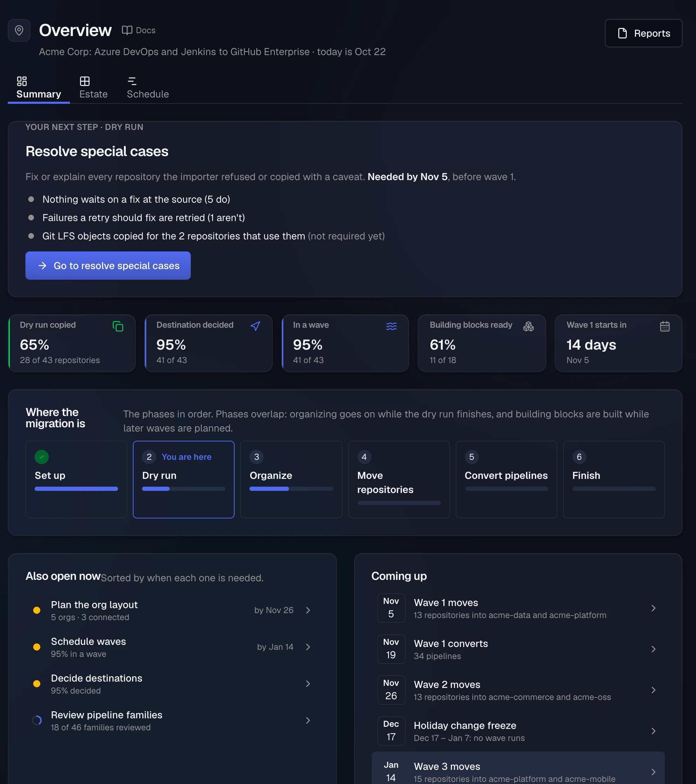The height and width of the screenshot is (784, 696).
Task: Click the calendar icon on Wave 1 starts in
Action: coord(665,326)
